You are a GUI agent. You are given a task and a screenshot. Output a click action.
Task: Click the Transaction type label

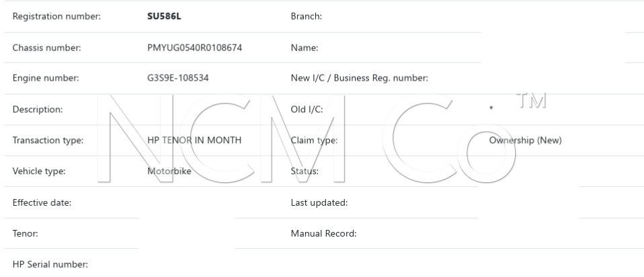click(x=48, y=141)
